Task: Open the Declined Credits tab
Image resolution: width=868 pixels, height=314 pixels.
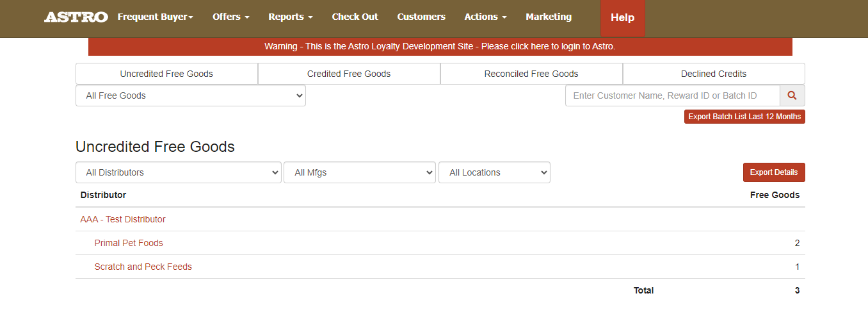Action: point(714,74)
